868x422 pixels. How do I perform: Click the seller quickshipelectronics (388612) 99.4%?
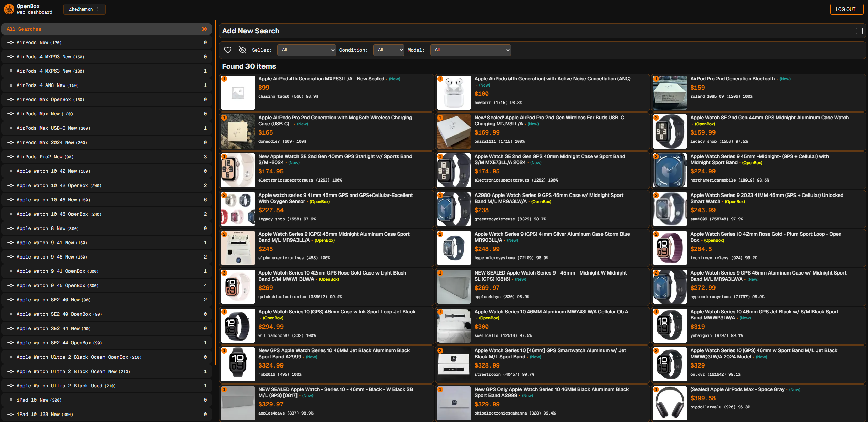click(300, 297)
